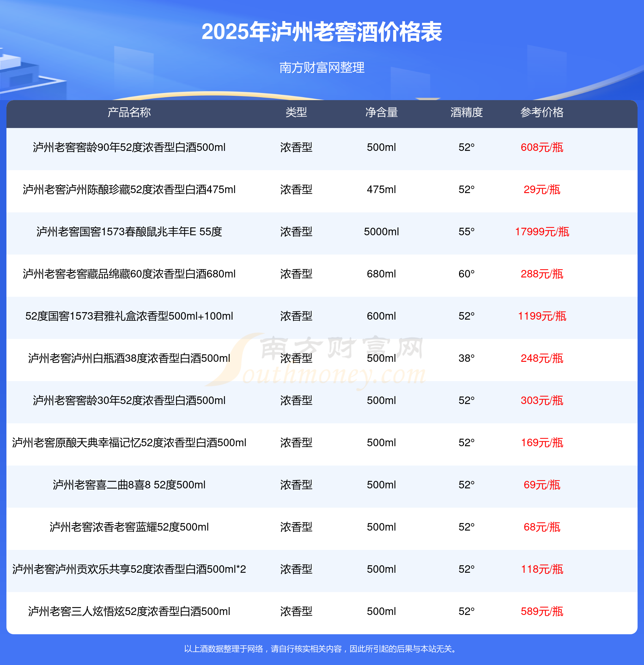Select 浓香型 in the 君雅礼盒 row
The height and width of the screenshot is (665, 644).
click(x=296, y=316)
